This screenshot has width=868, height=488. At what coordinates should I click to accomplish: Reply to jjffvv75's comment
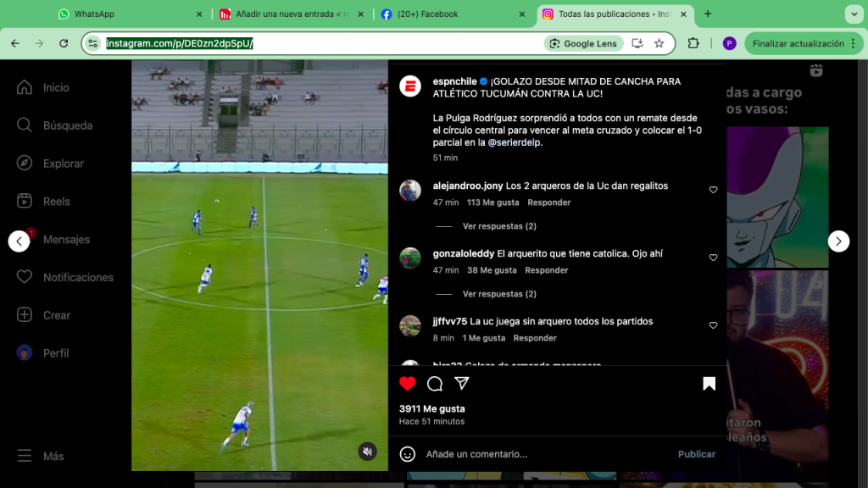point(535,338)
